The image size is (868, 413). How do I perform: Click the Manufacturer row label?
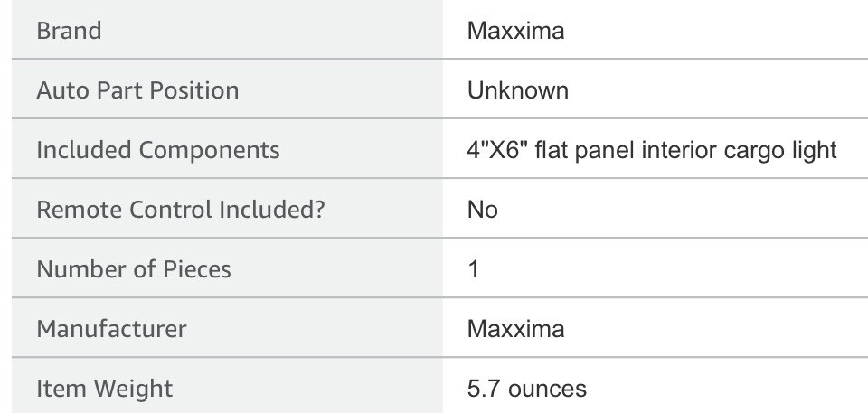111,329
